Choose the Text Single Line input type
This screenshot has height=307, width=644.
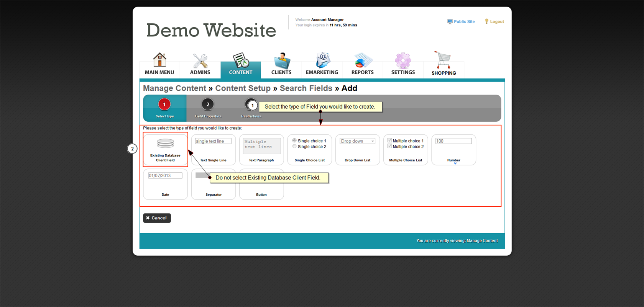point(213,141)
